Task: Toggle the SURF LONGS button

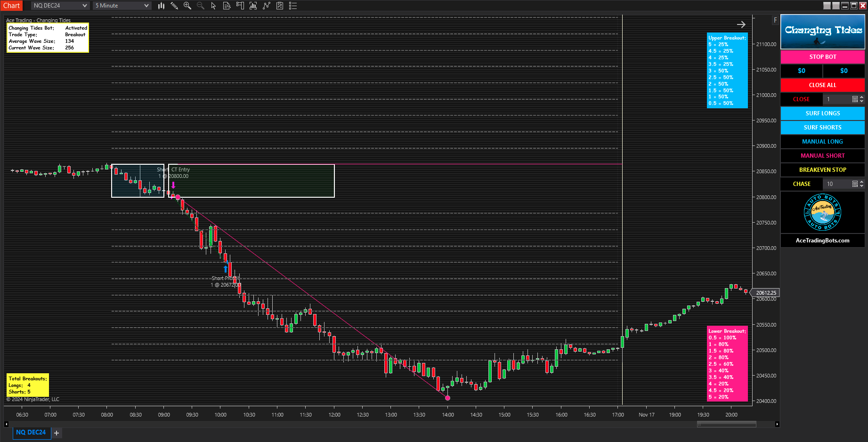Action: point(823,113)
